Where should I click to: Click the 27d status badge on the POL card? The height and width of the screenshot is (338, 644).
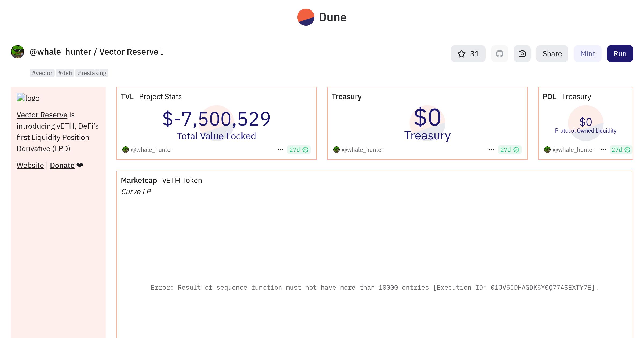point(621,150)
